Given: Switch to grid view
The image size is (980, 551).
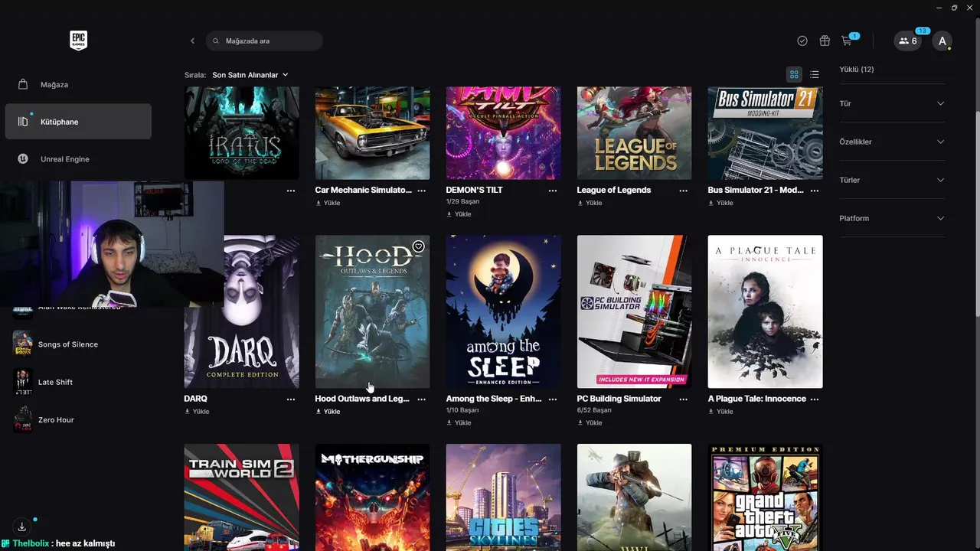Looking at the screenshot, I should tap(794, 74).
